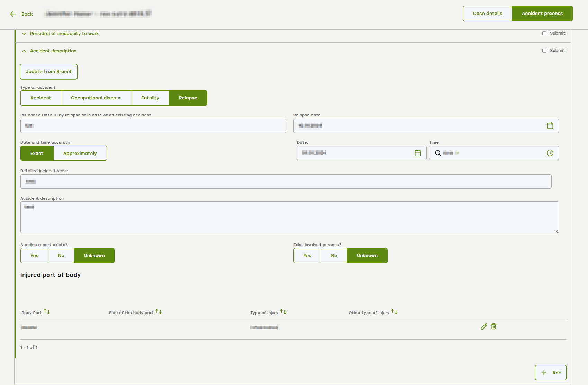This screenshot has height=385, width=588.
Task: Choose Unknown for police report exists
Action: pos(94,256)
